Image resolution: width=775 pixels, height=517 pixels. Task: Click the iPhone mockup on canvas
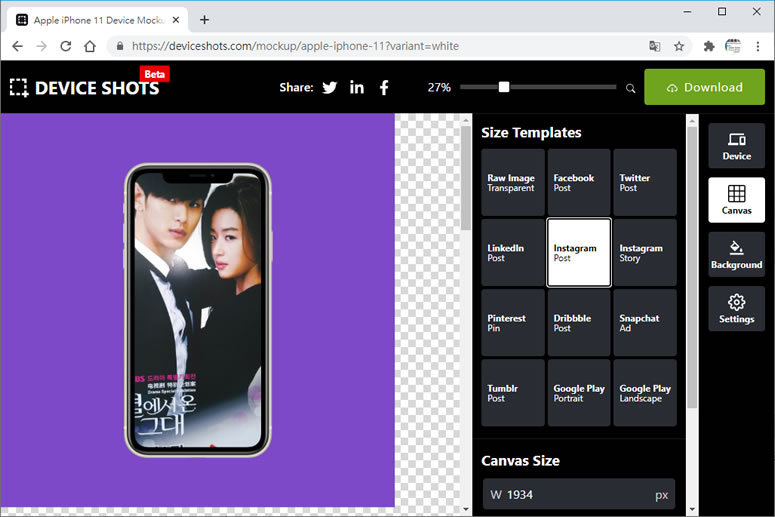click(x=198, y=310)
